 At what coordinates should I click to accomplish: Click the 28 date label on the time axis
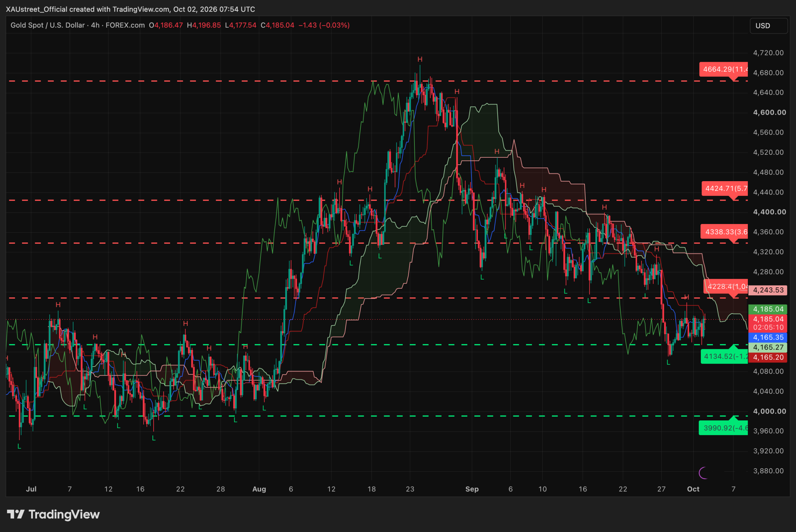click(221, 489)
